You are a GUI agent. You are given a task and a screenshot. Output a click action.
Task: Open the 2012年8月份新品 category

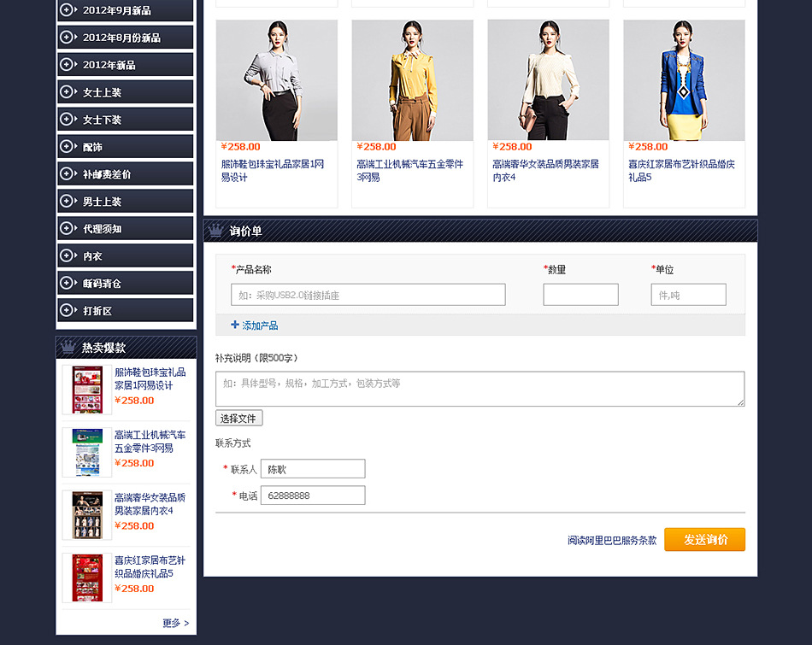(x=126, y=38)
